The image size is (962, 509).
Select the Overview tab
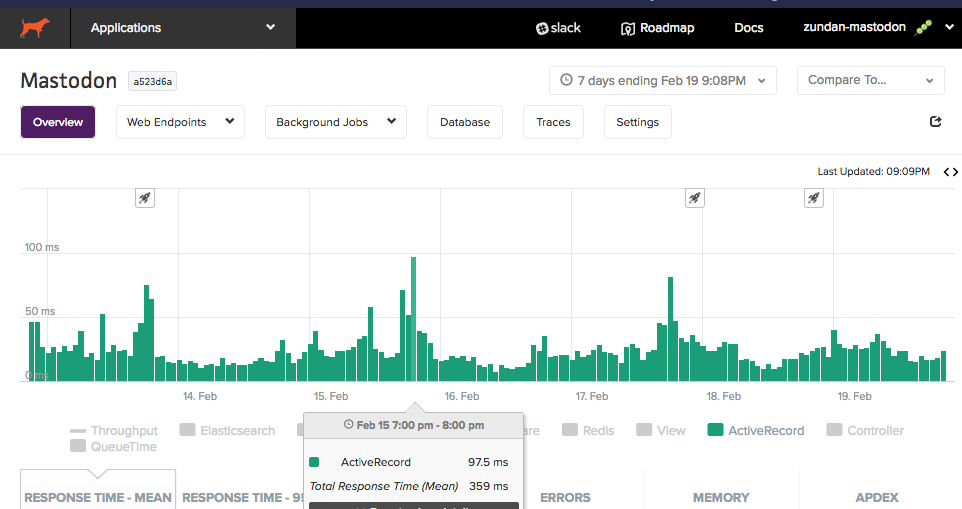point(58,122)
